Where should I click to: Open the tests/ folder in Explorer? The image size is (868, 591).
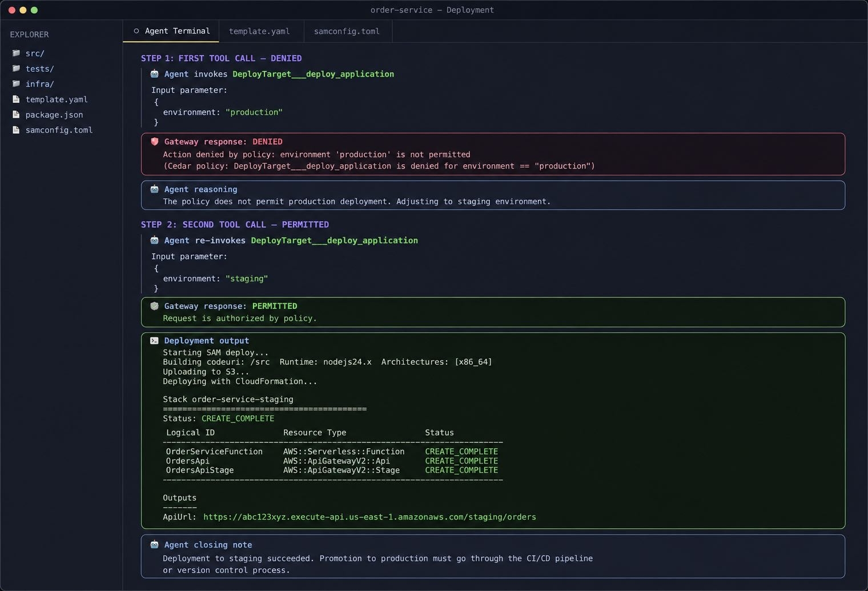tap(39, 69)
